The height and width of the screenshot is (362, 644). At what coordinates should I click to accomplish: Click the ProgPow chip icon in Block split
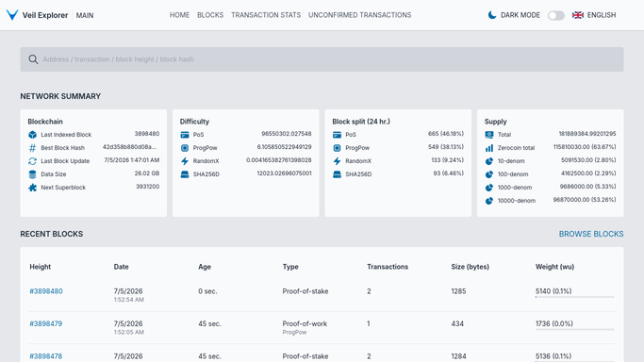(x=338, y=148)
